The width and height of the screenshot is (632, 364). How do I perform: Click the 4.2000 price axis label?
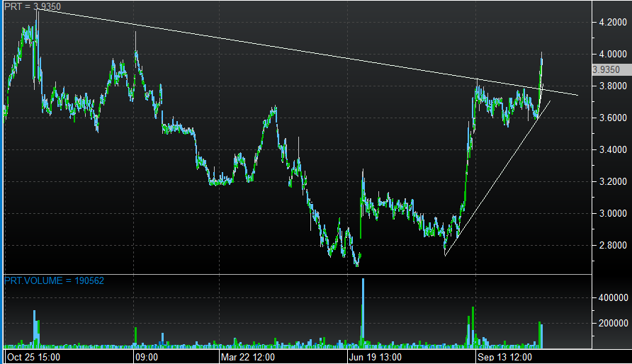(611, 22)
